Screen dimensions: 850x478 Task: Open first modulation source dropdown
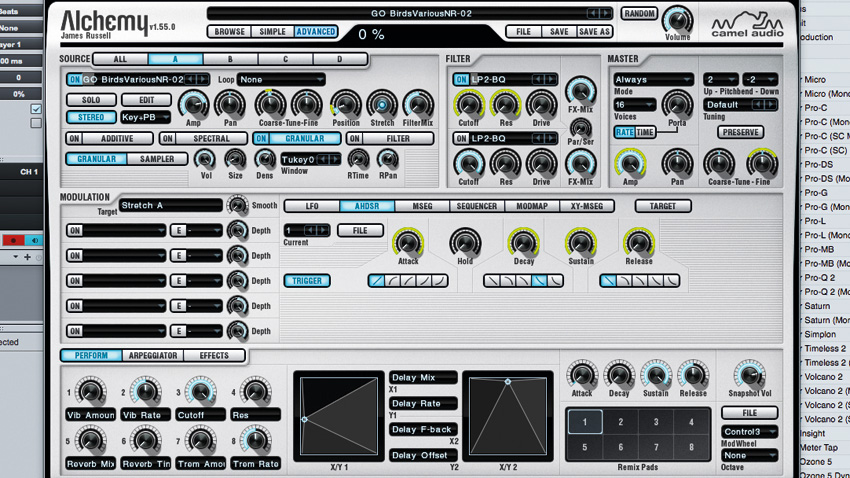(x=124, y=230)
